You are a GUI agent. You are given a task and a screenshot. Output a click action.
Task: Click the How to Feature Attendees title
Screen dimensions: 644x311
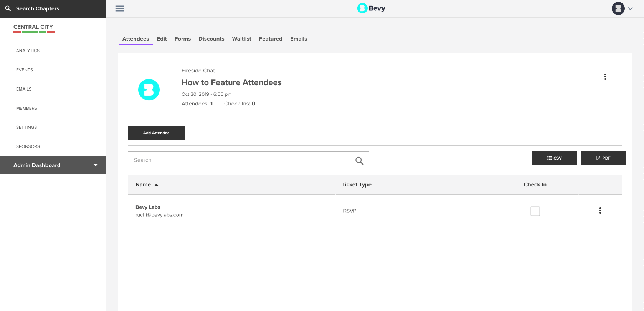231,82
